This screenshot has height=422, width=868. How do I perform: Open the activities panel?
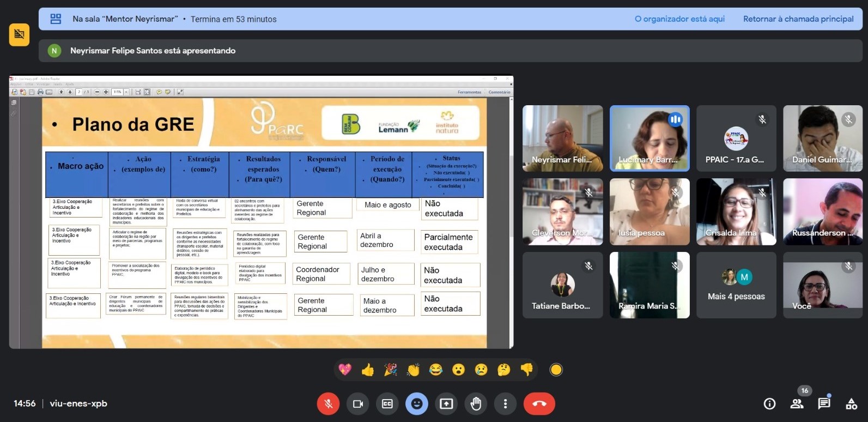(851, 403)
